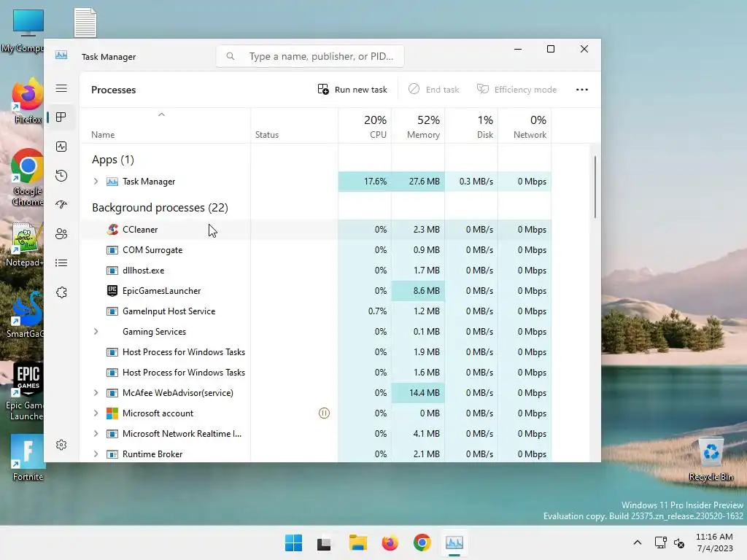Open the Fortnite desktop shortcut
This screenshot has width=747, height=560.
coord(28,457)
